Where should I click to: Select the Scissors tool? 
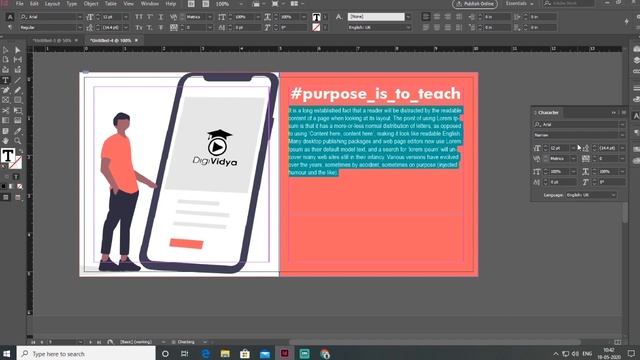[5, 111]
